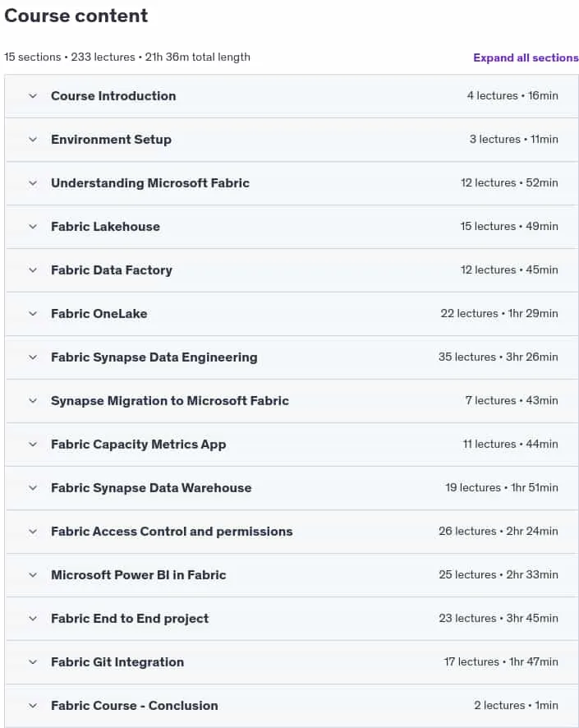Expand all sections link

point(526,58)
